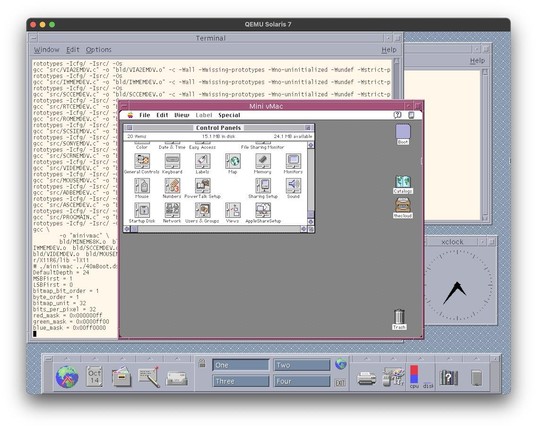Open the File Manager drawer icon
537x429 pixels.
(122, 377)
